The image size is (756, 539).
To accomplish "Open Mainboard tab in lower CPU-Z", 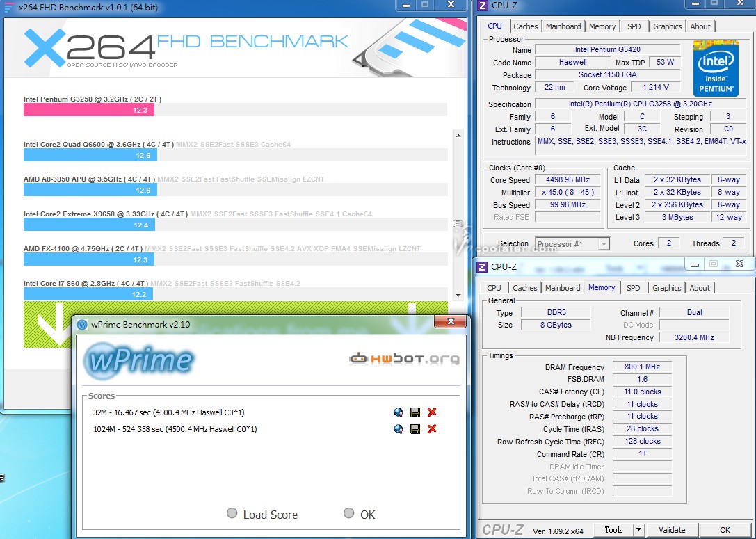I will (563, 288).
